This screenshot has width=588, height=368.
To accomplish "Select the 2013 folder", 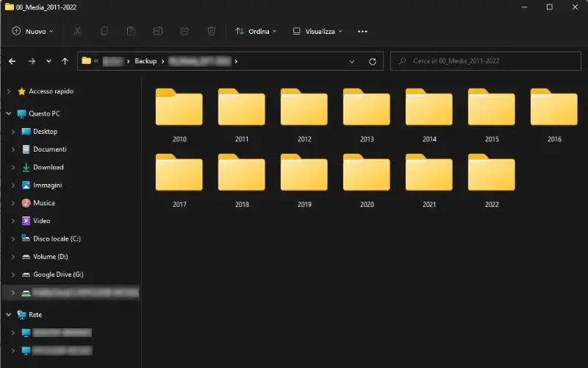I will 367,116.
